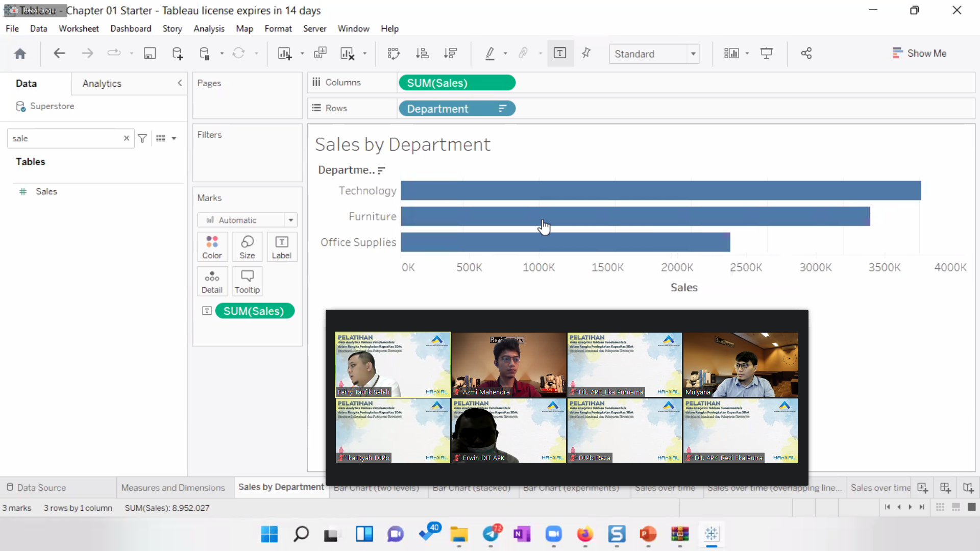Click presentation mode icon in toolbar

(766, 54)
